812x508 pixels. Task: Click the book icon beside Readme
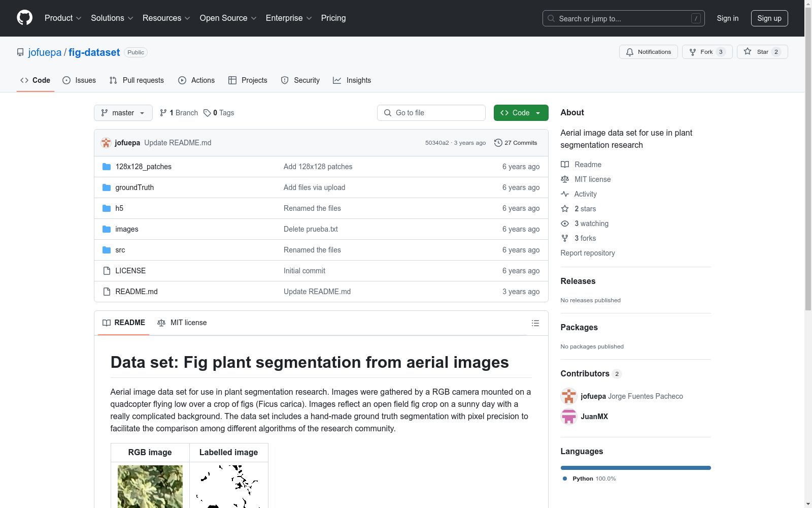565,165
